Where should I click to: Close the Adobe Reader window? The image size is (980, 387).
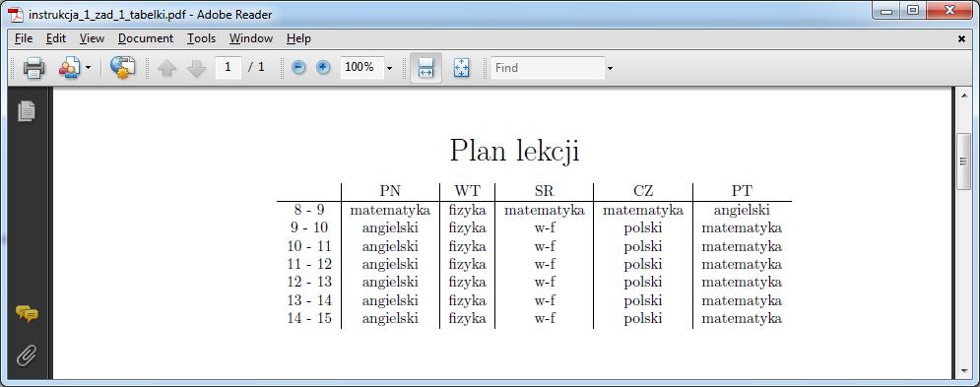click(948, 11)
